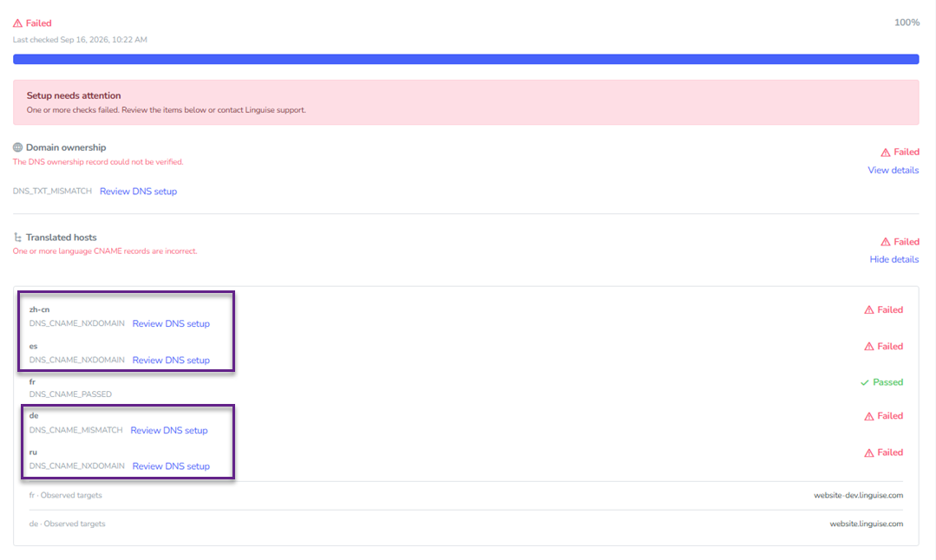Image resolution: width=936 pixels, height=560 pixels.
Task: Click the de · Observed targets label
Action: [x=68, y=524]
